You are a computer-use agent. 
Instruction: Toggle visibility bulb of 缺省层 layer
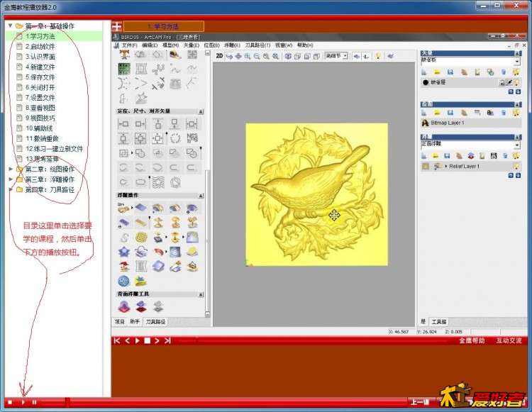pyautogui.click(x=516, y=82)
